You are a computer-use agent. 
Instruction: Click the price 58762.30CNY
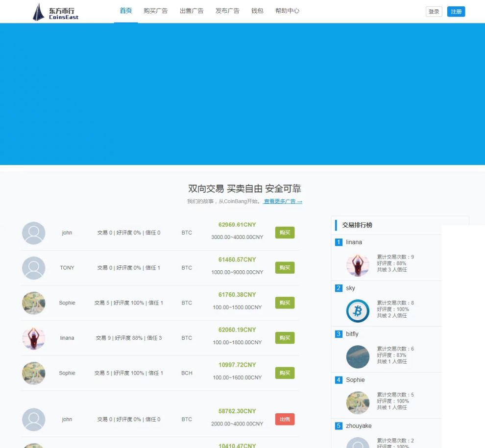(x=237, y=411)
